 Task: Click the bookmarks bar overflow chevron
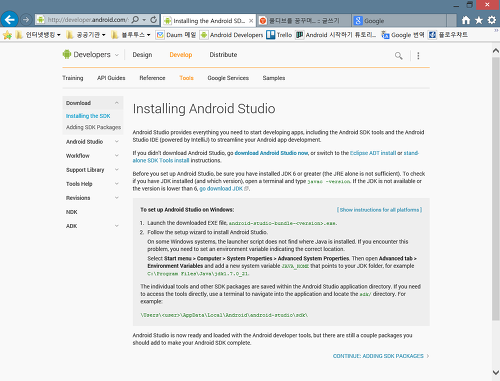tap(496, 31)
